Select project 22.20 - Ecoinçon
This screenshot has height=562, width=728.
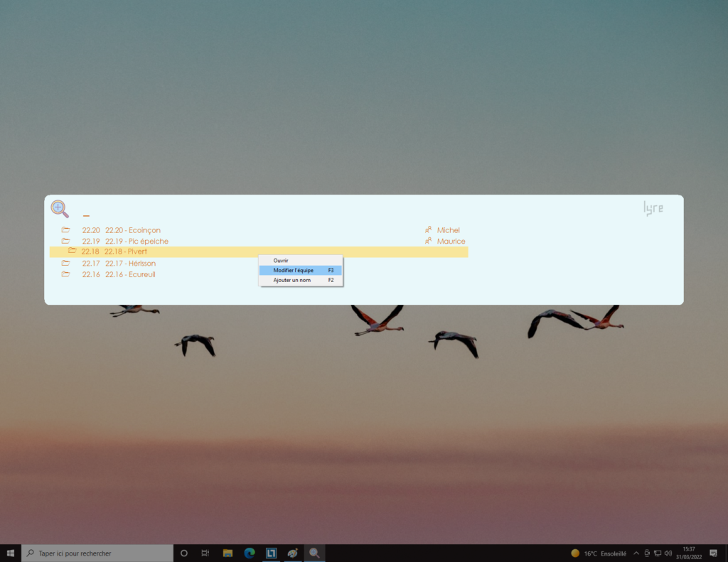(x=133, y=230)
